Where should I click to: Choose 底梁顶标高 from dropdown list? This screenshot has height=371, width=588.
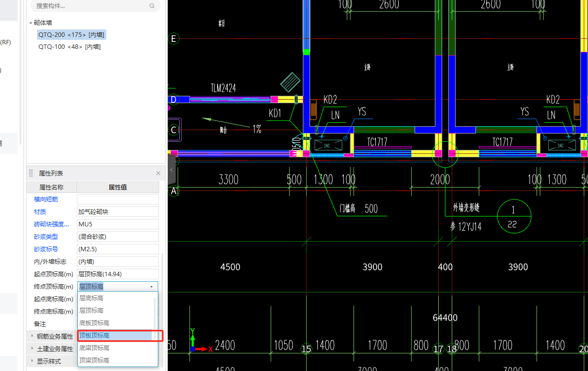tap(115, 348)
